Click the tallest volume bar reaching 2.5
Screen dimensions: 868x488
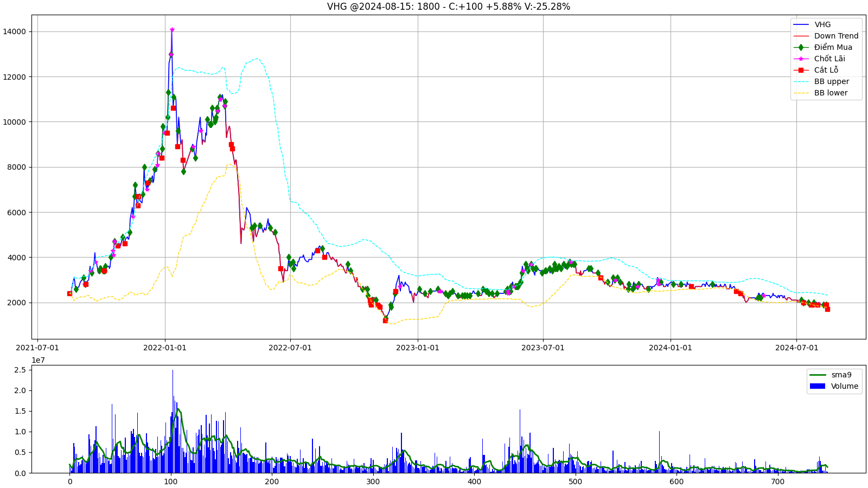pos(173,421)
